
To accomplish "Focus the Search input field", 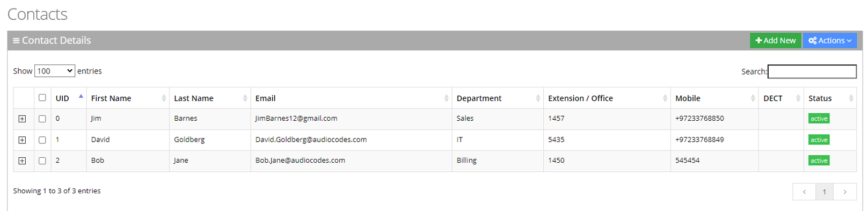I will [x=812, y=71].
